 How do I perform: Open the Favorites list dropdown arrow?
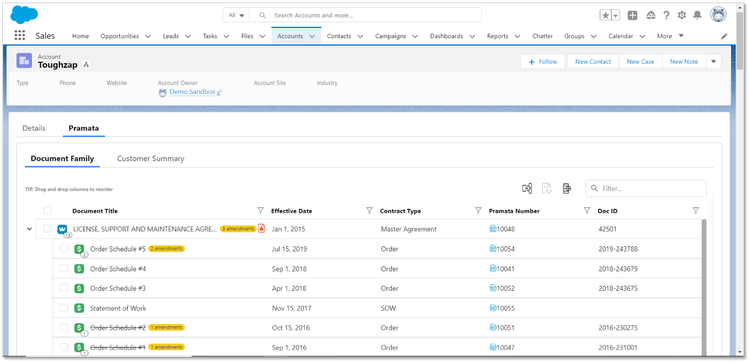tap(616, 15)
